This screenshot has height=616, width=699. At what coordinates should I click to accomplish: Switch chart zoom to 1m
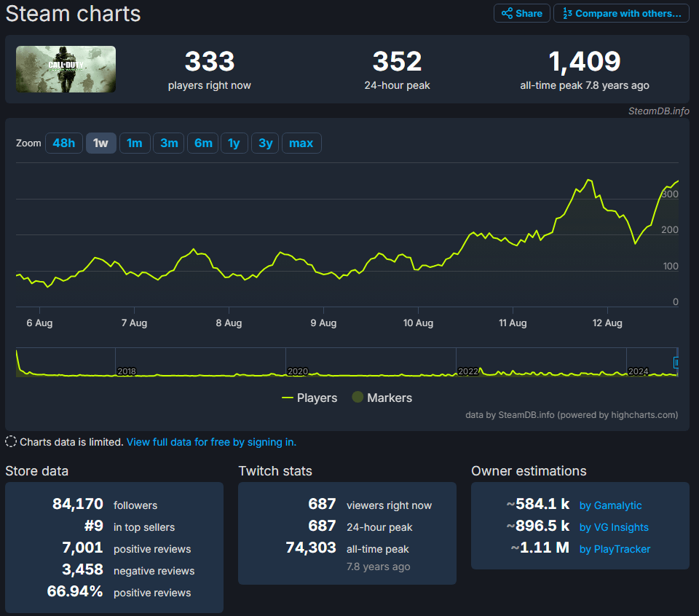click(135, 143)
